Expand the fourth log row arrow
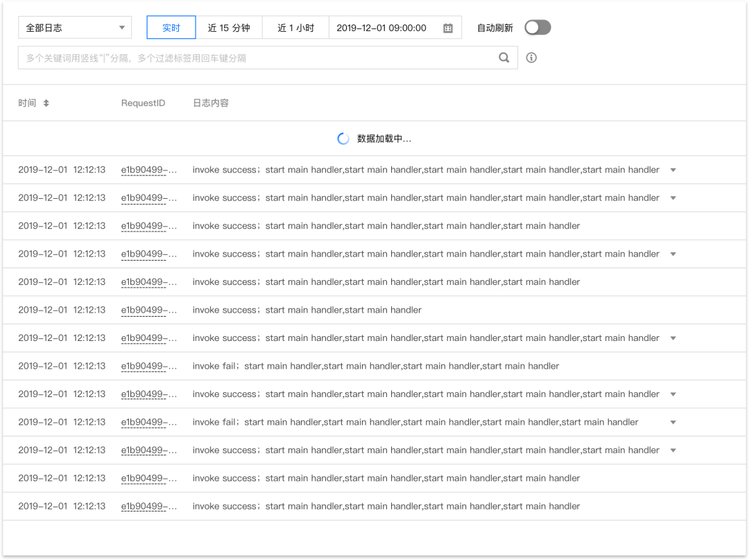749x560 pixels. point(673,254)
